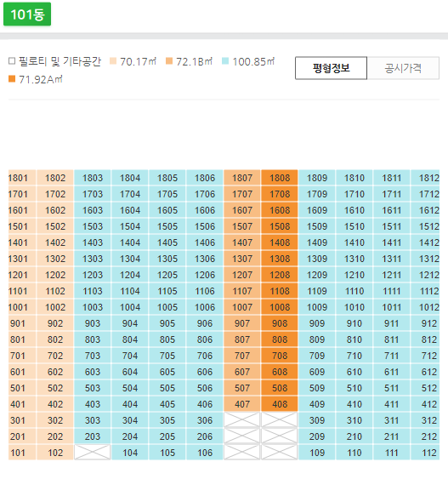Click unit 1511

tap(392, 226)
